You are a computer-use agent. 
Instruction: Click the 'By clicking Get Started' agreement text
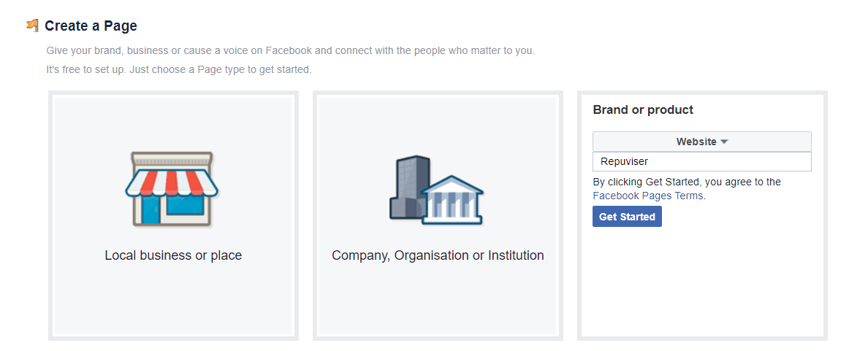coord(687,182)
